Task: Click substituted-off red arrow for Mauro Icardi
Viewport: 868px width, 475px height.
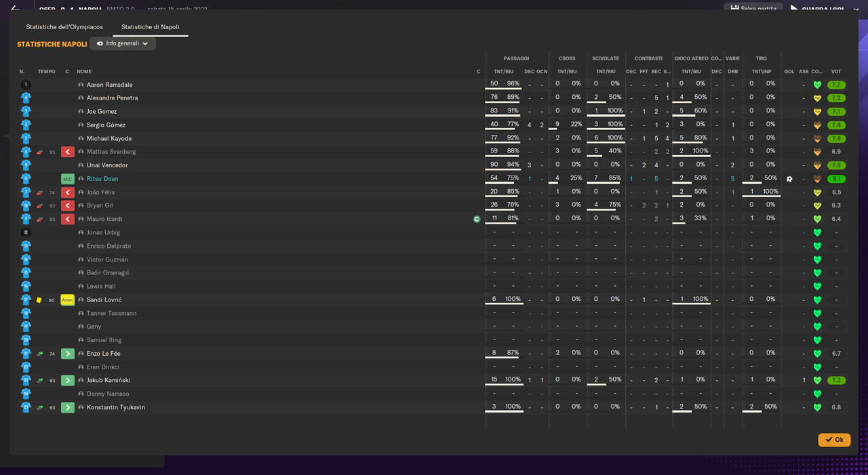Action: [x=67, y=219]
